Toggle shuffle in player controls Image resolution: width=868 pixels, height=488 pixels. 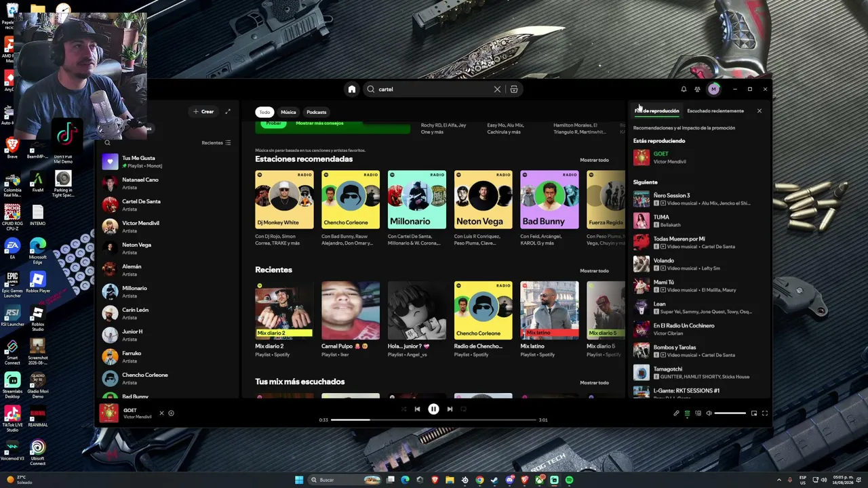[x=403, y=409]
